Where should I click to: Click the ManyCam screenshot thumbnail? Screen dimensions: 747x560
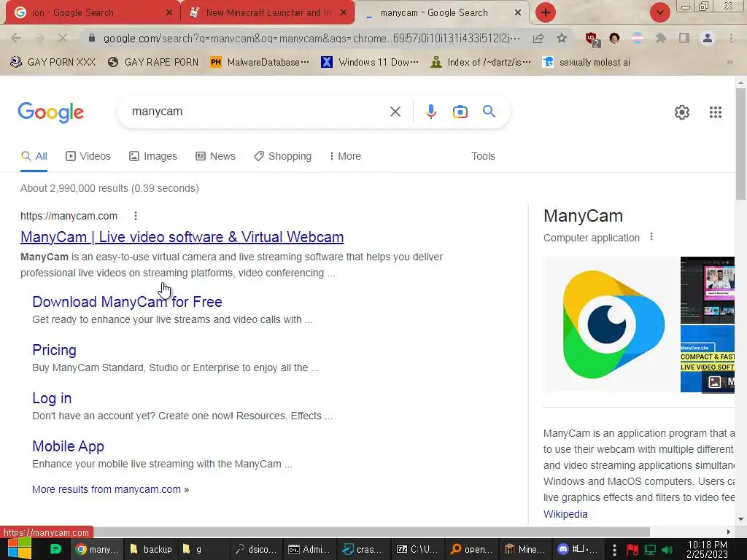[708, 290]
